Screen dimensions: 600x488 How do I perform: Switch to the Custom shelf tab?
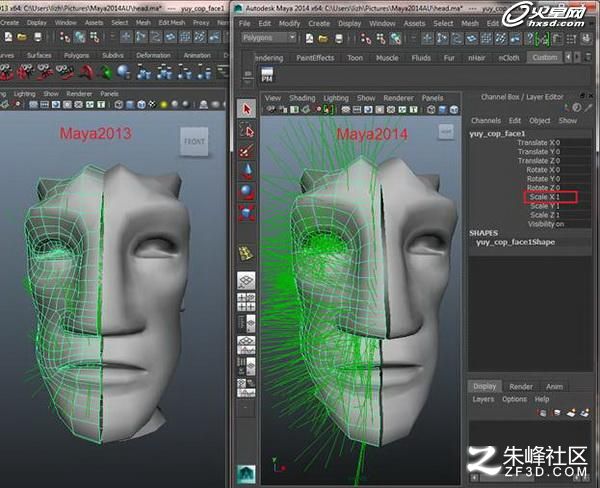545,57
